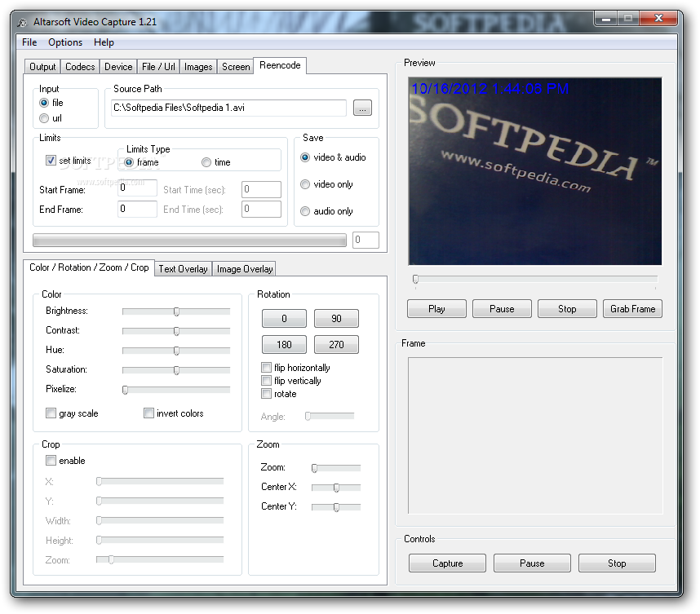Switch to the Codecs tab
The image size is (700, 614).
click(x=80, y=67)
